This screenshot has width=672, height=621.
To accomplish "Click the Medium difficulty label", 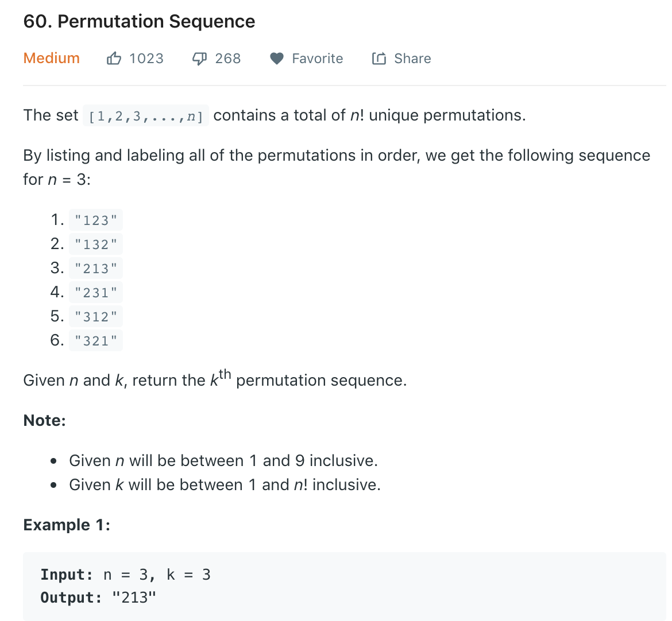I will [x=52, y=59].
